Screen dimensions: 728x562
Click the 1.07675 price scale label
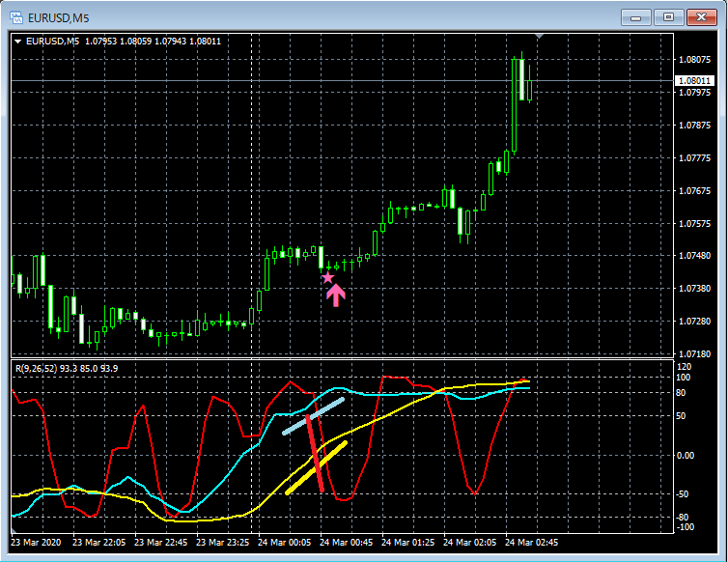pyautogui.click(x=694, y=190)
